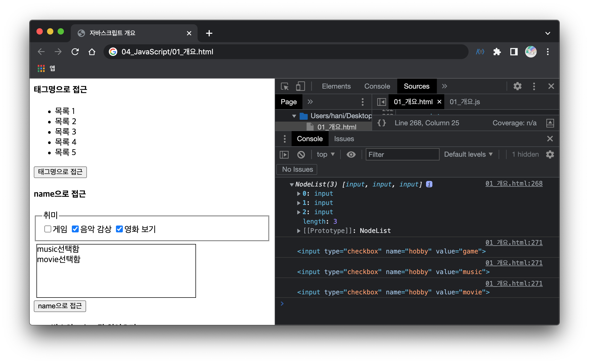Focus the console Filter input field
The image size is (589, 364).
(x=402, y=155)
